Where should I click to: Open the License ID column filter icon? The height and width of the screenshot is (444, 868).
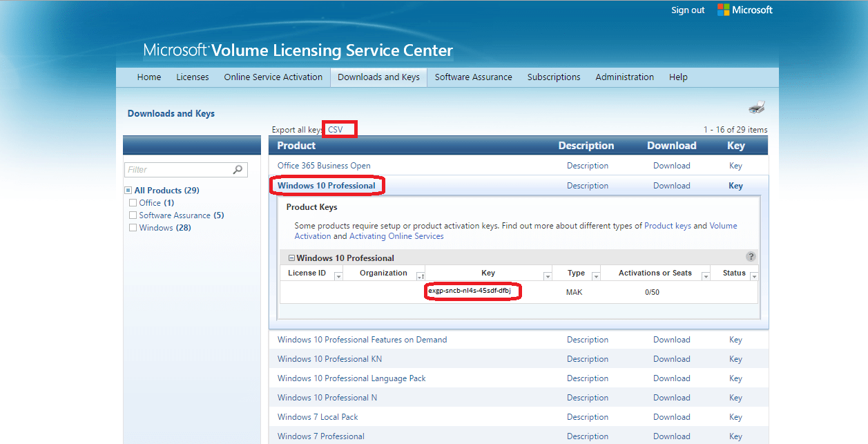[x=338, y=275]
